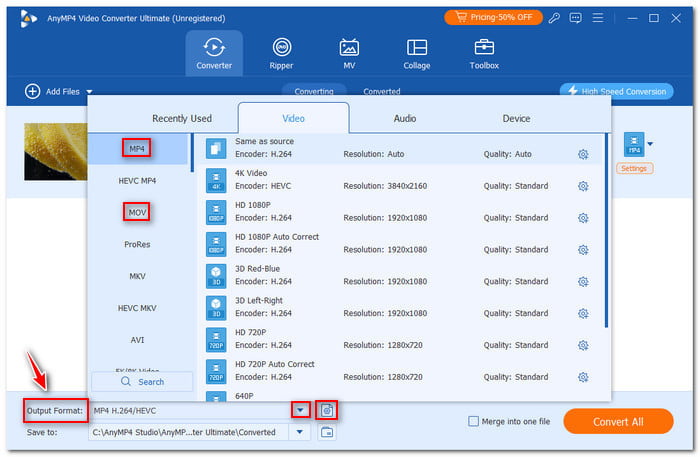Open settings gear for Same as source
The height and width of the screenshot is (457, 700).
tap(583, 154)
